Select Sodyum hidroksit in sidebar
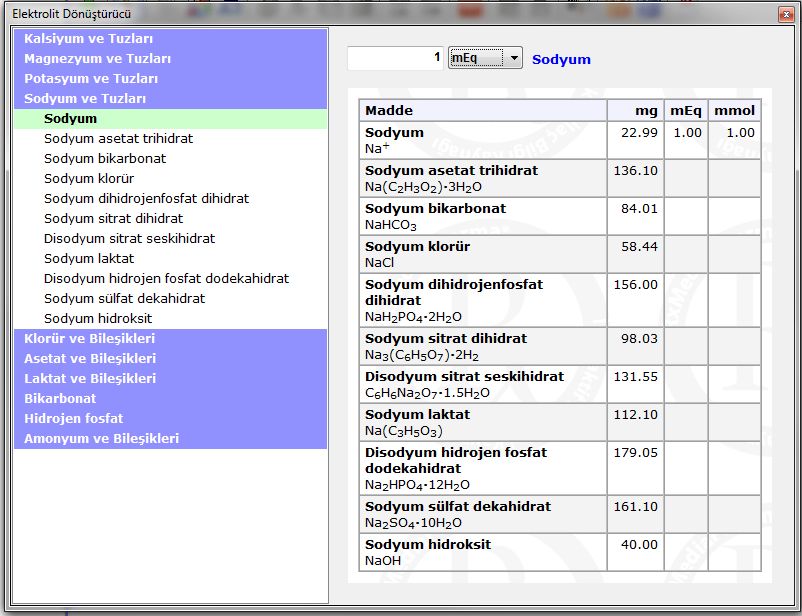Image resolution: width=802 pixels, height=616 pixels. point(98,318)
